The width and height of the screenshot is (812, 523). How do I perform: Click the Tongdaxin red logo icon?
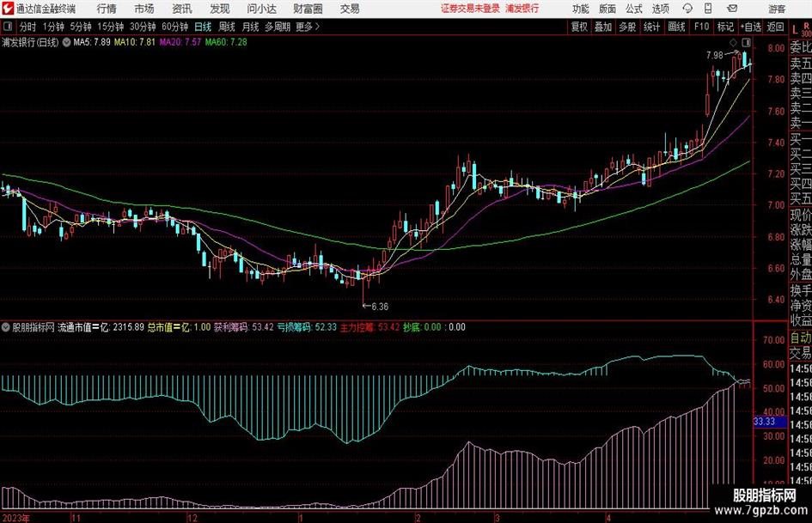point(8,9)
